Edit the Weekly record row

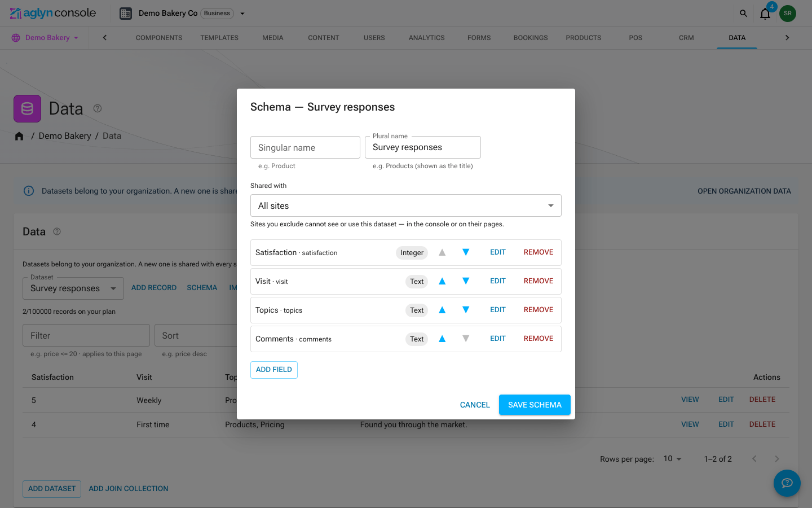coord(726,400)
